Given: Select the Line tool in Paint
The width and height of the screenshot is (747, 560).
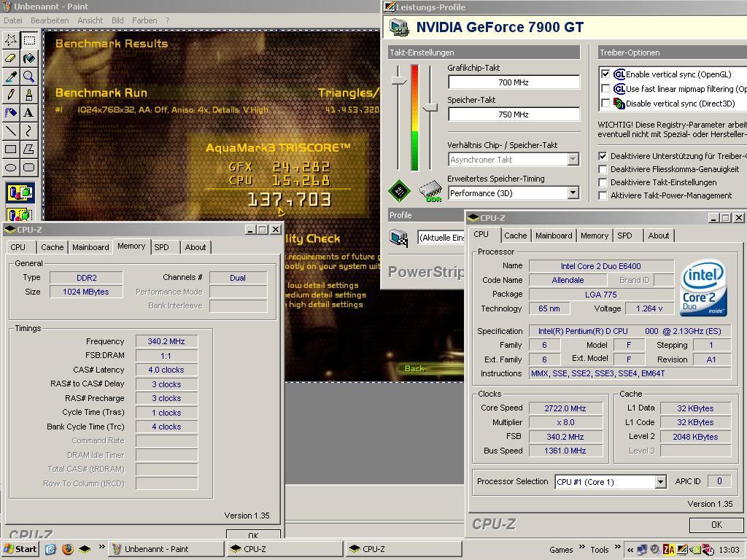Looking at the screenshot, I should click(11, 131).
